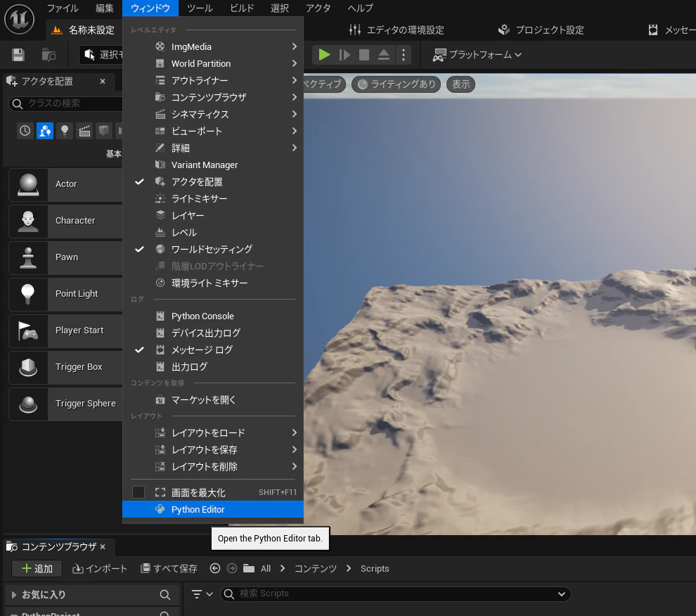
Task: Select the Point Light bulb icon
Action: click(28, 294)
